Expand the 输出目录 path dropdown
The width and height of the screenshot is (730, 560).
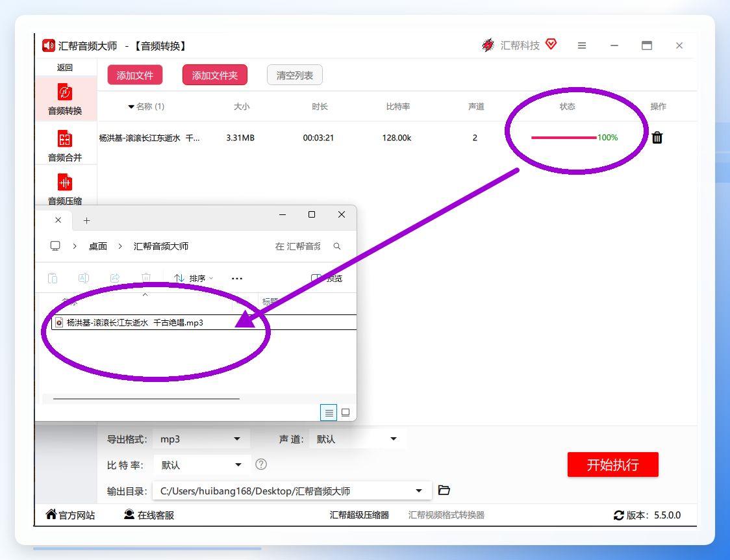click(419, 490)
